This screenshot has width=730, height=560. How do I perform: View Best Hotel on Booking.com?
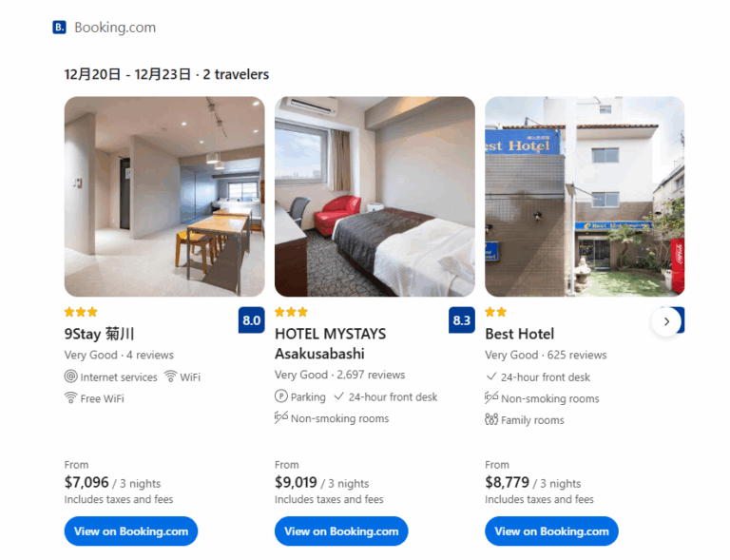tap(551, 531)
